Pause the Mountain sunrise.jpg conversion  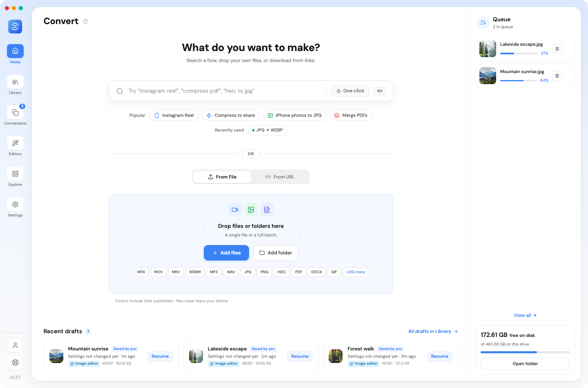(557, 76)
